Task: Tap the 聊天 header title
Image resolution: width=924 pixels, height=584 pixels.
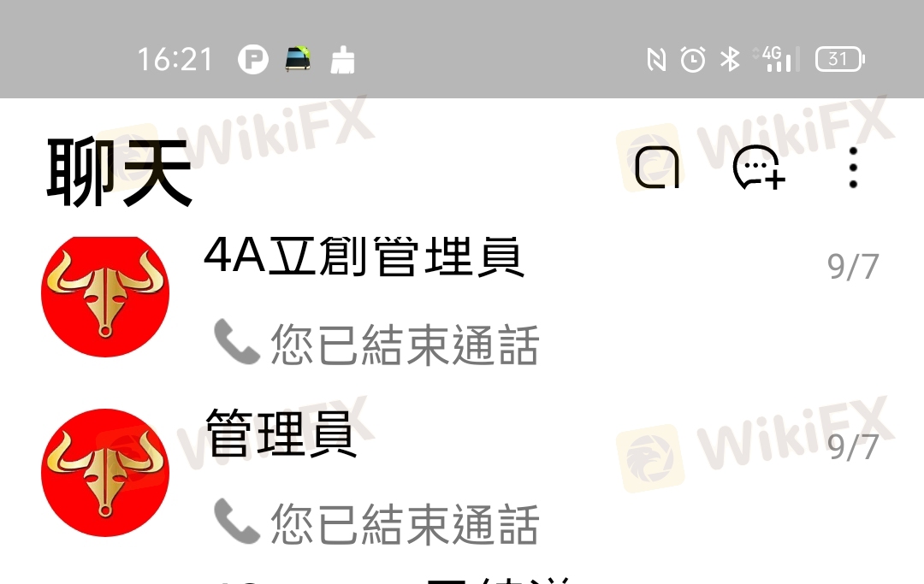Action: pos(120,171)
